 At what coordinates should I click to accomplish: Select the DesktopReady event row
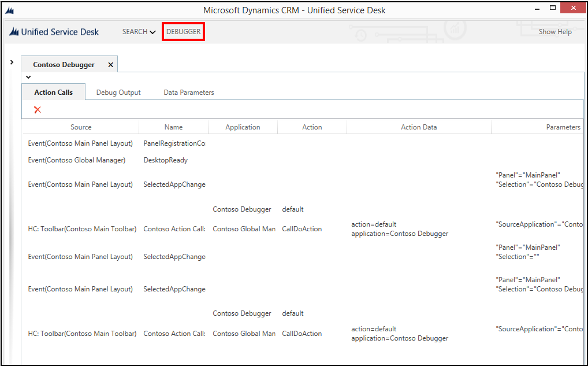pyautogui.click(x=163, y=160)
